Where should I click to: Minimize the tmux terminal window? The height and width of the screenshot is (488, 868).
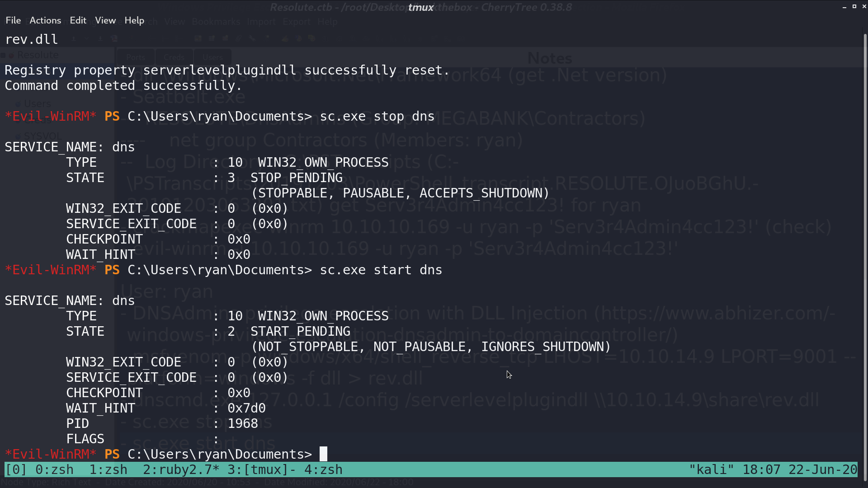[844, 7]
